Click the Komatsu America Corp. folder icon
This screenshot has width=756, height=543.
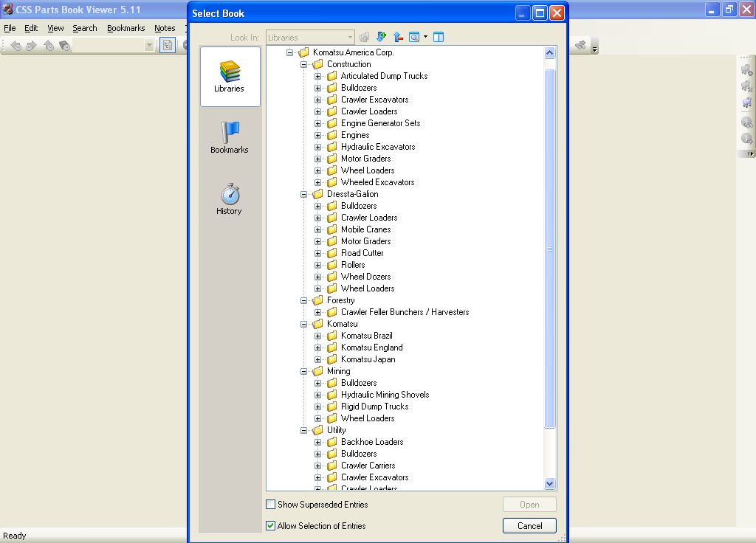point(303,52)
